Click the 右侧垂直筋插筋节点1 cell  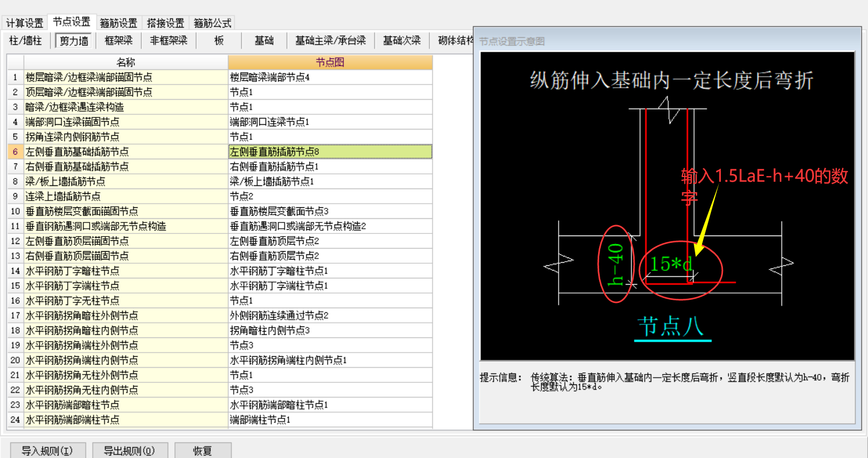click(330, 167)
